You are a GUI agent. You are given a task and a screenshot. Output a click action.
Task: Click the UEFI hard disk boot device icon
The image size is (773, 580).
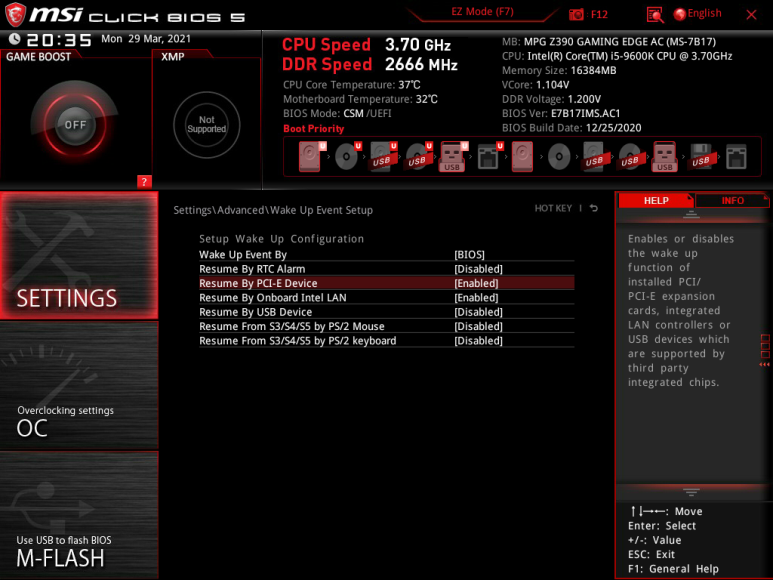click(311, 157)
